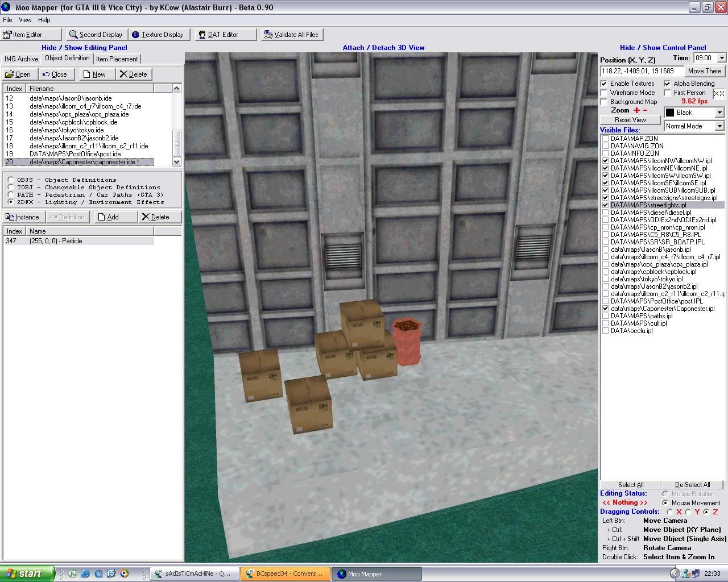Create a New object definition file
728x582 pixels.
(x=96, y=74)
